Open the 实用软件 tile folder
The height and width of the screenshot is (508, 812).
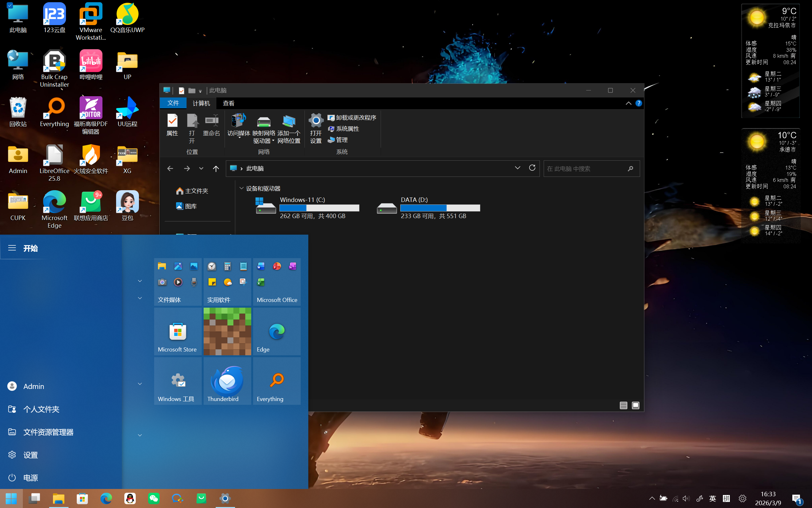point(227,282)
